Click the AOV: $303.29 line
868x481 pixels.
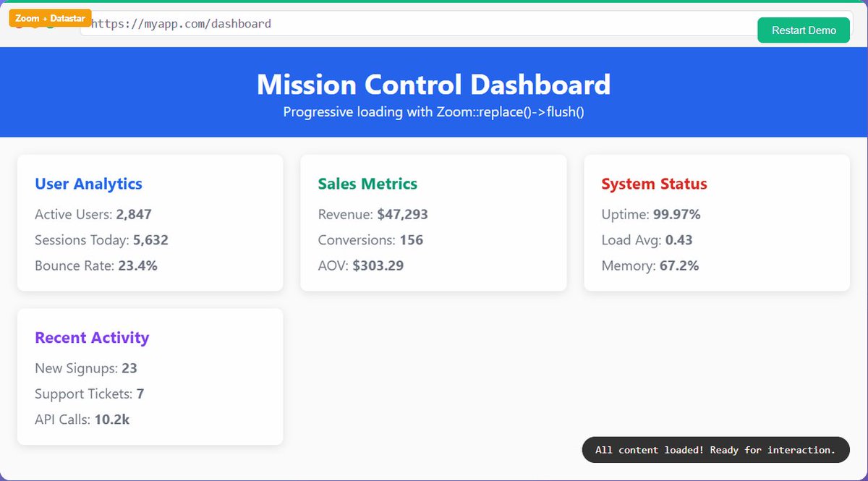[x=361, y=265]
